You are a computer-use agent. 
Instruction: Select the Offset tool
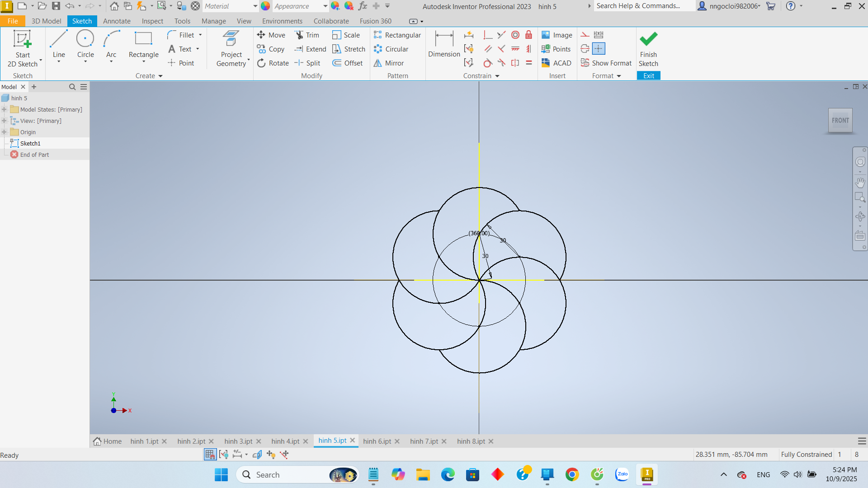coord(347,63)
